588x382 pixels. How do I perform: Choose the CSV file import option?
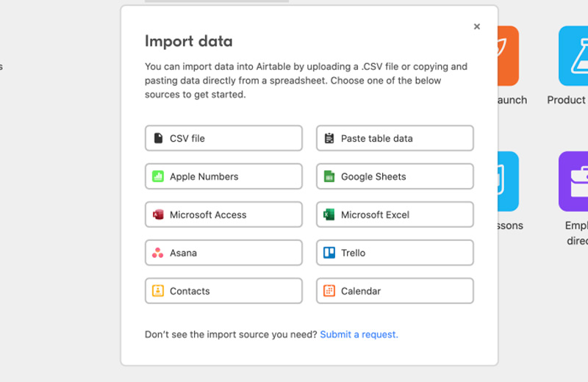pos(223,138)
